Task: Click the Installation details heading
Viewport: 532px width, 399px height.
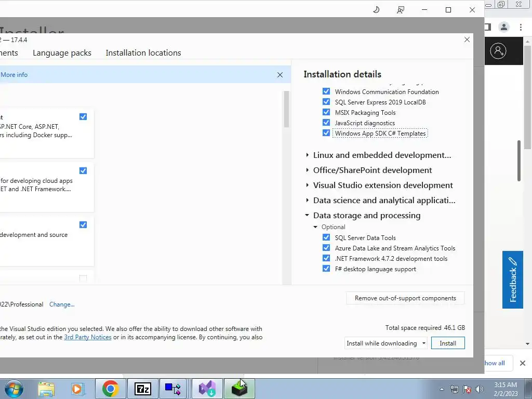Action: click(342, 74)
